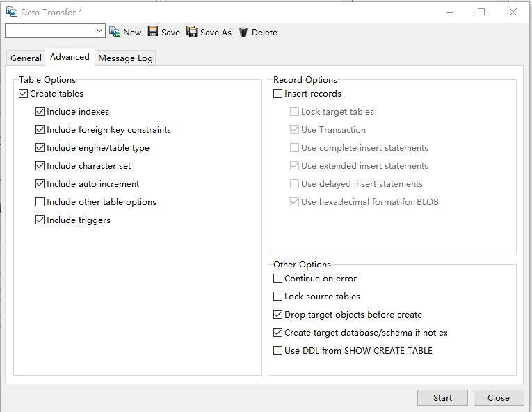Click the Save floppy disk icon
This screenshot has height=412, width=532.
pos(153,31)
